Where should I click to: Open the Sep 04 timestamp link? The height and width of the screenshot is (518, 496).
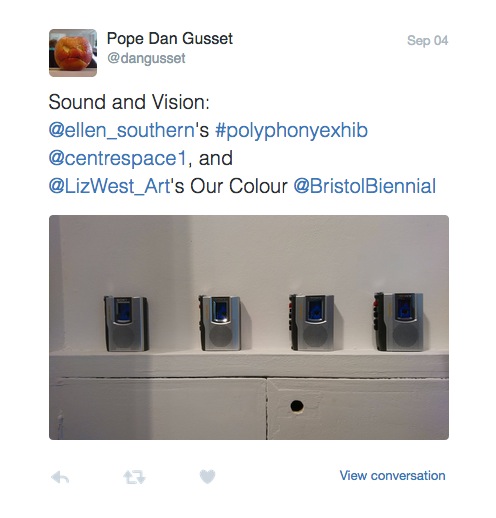(x=427, y=41)
